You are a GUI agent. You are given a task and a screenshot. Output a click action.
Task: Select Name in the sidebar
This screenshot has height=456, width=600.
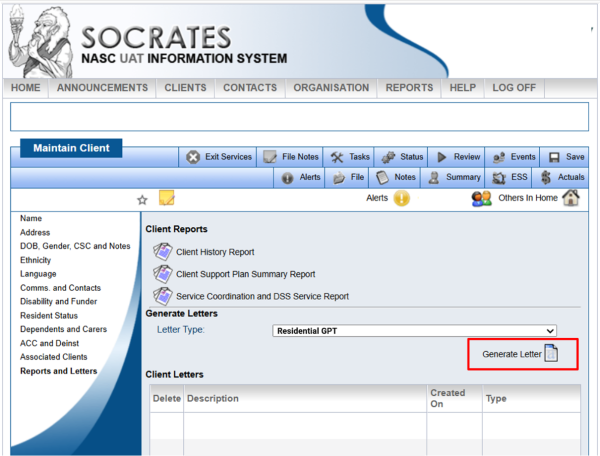(x=31, y=218)
